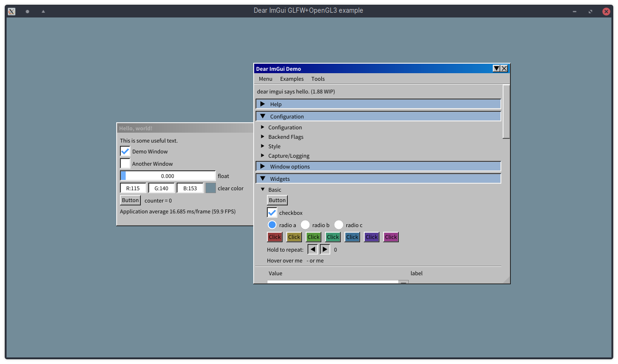Click the 'counter = 0' text
The height and width of the screenshot is (364, 618).
click(x=158, y=200)
